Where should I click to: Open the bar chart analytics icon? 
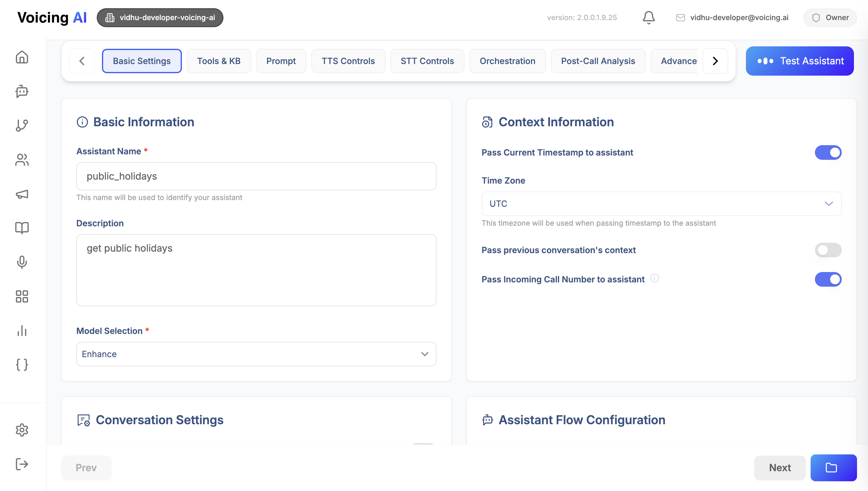(x=22, y=331)
